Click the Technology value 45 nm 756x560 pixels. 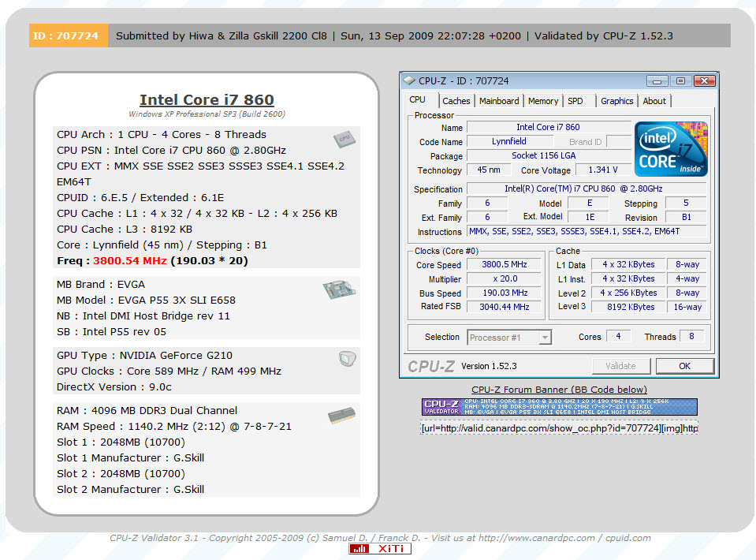tap(489, 170)
